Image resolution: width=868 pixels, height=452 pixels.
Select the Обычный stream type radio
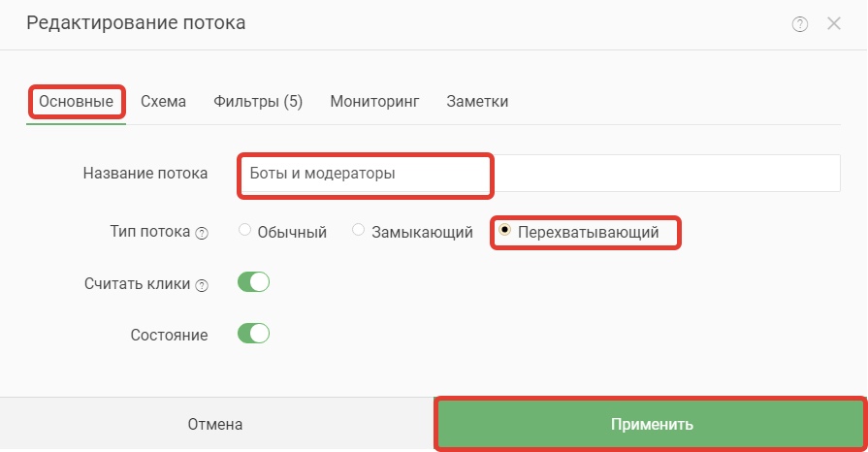pos(244,229)
